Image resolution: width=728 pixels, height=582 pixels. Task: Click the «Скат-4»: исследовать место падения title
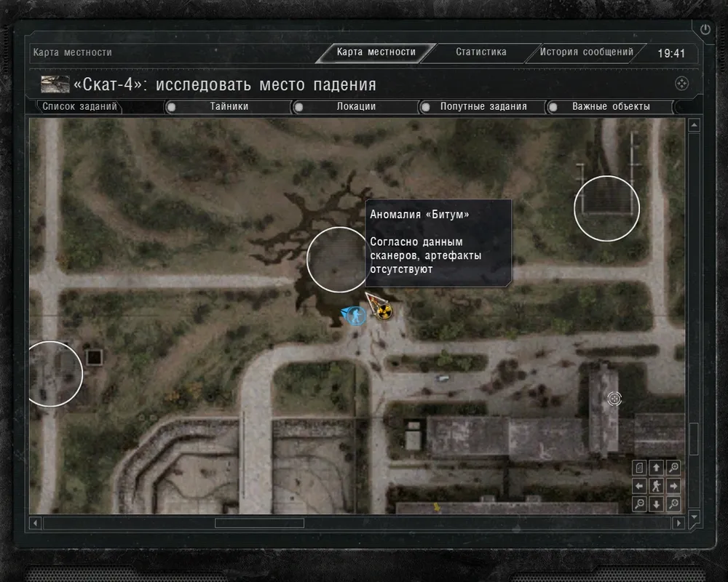225,84
